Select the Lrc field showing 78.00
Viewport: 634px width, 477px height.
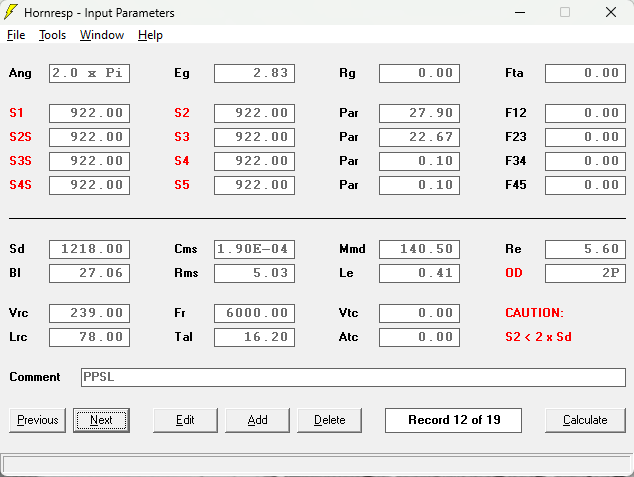coord(89,337)
